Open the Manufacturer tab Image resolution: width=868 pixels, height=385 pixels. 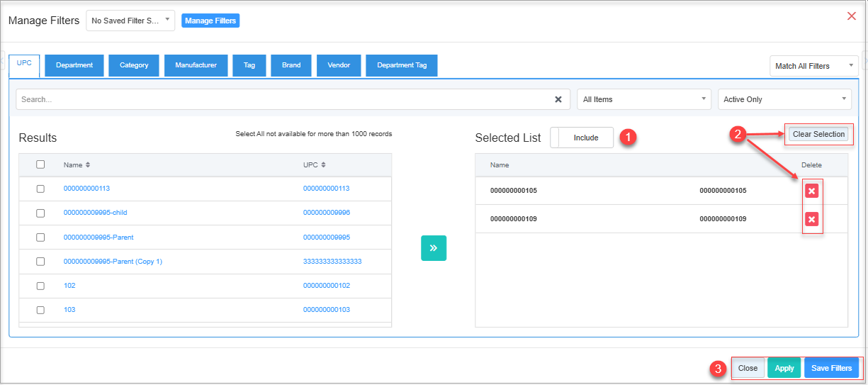point(196,65)
